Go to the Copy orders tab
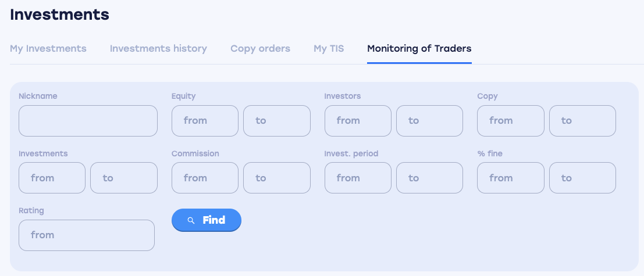 point(260,48)
